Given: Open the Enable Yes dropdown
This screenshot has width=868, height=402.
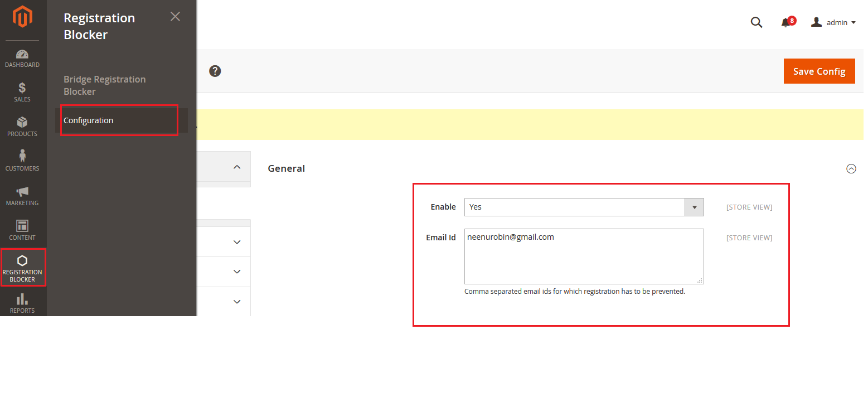Looking at the screenshot, I should (x=584, y=207).
